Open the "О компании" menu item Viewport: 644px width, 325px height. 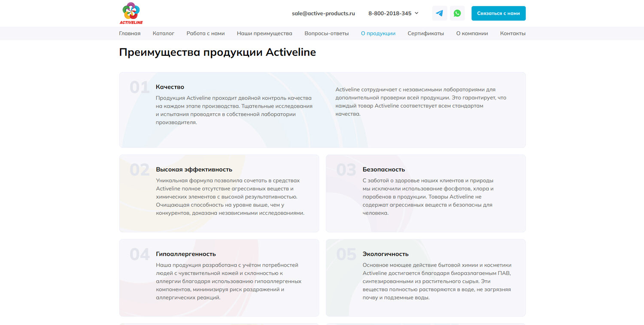click(x=472, y=33)
